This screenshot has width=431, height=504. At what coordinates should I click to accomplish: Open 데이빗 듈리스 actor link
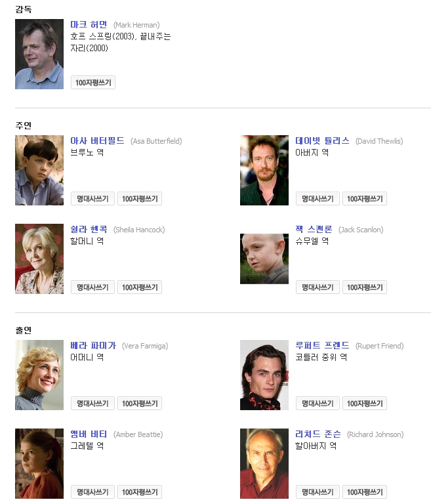click(x=322, y=141)
